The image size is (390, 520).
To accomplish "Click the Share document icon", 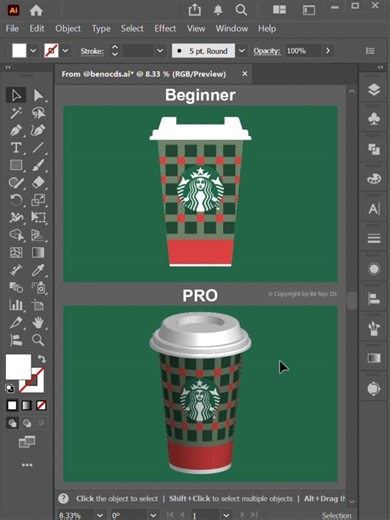I will [x=195, y=10].
